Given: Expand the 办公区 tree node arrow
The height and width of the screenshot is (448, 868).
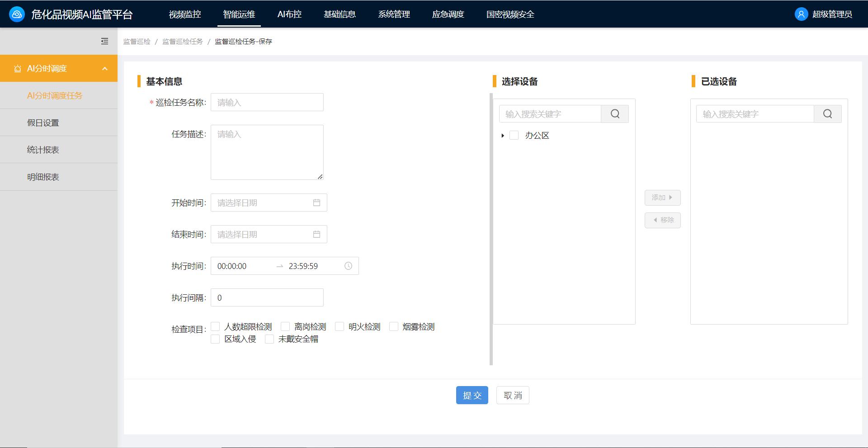Looking at the screenshot, I should coord(502,135).
